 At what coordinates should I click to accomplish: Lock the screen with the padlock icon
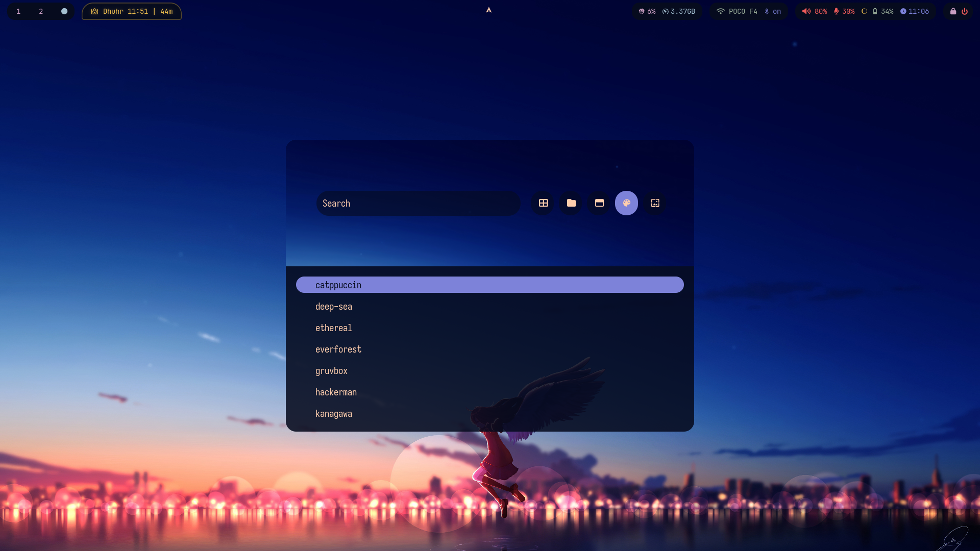(x=953, y=11)
